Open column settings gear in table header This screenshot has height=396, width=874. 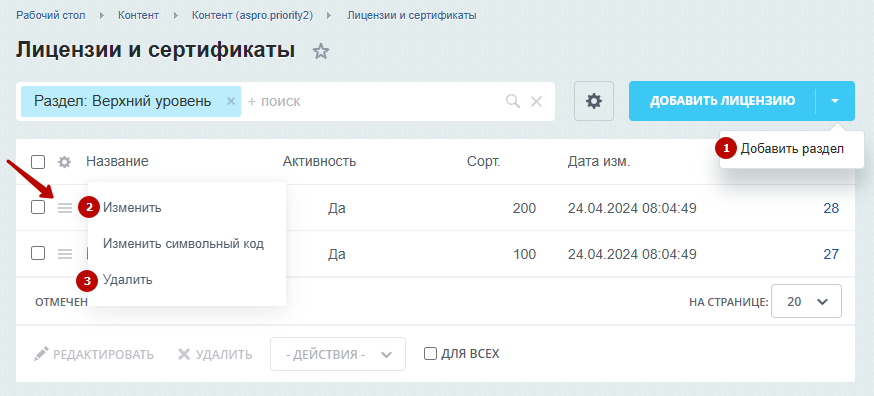(x=65, y=162)
